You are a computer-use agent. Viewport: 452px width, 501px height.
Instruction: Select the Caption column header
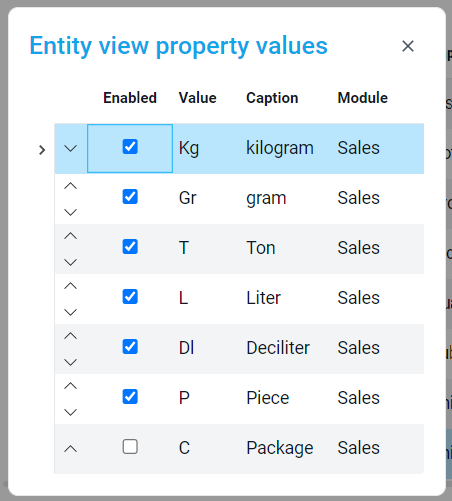[x=272, y=98]
